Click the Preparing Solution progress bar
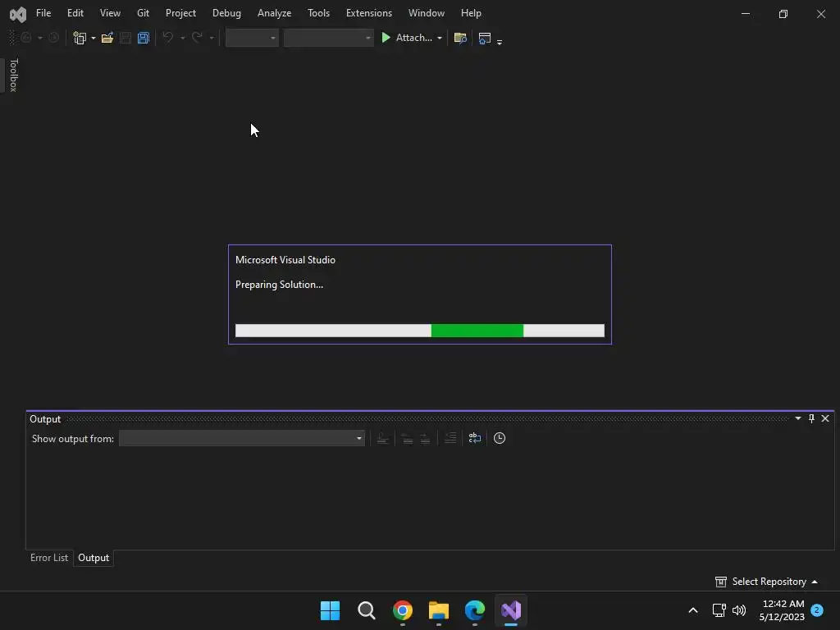The image size is (840, 630). (x=420, y=331)
